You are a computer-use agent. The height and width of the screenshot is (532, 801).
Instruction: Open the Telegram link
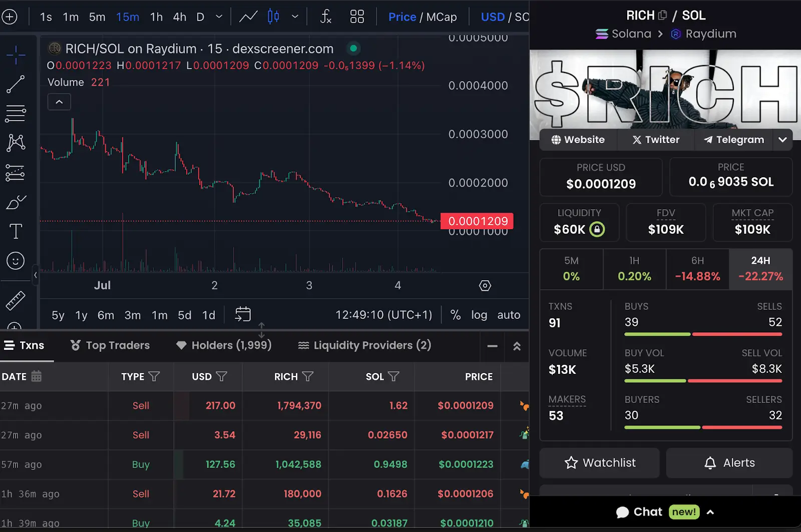(734, 140)
